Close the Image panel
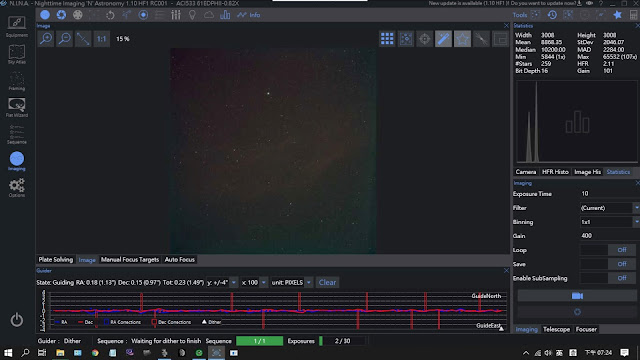640x360 pixels. click(507, 26)
